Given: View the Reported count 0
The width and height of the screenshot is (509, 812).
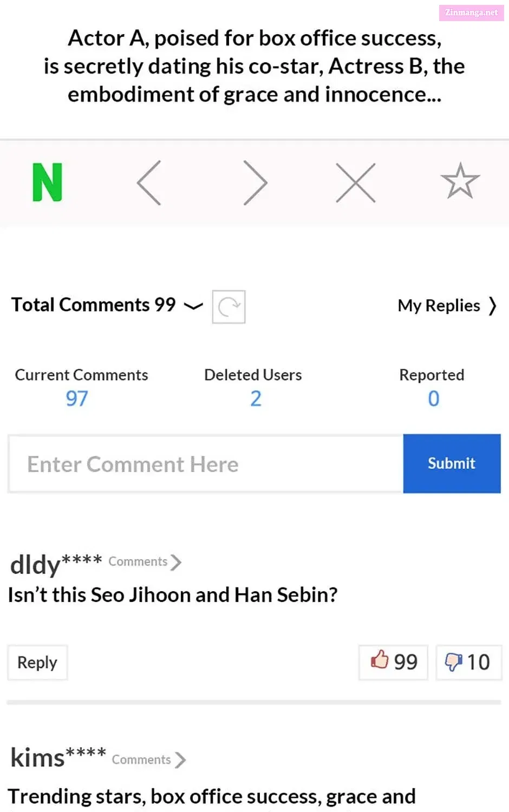Looking at the screenshot, I should 433,399.
